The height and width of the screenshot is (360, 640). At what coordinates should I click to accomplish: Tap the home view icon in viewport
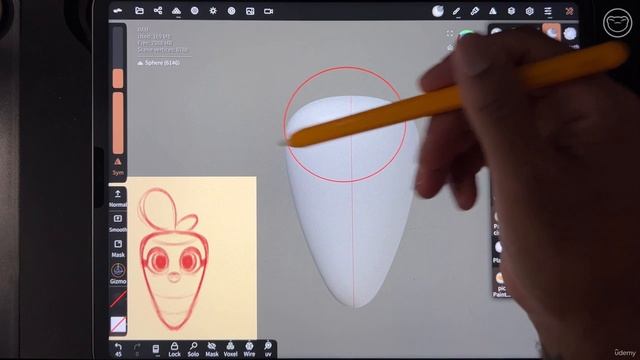point(450,47)
